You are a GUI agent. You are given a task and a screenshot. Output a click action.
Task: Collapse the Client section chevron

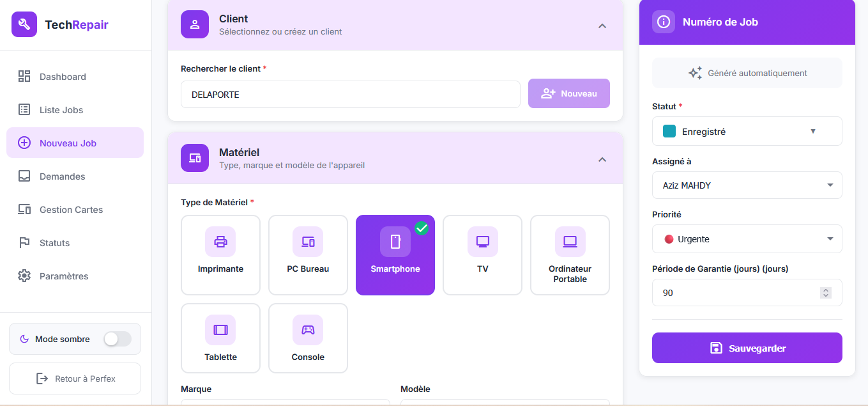click(602, 26)
